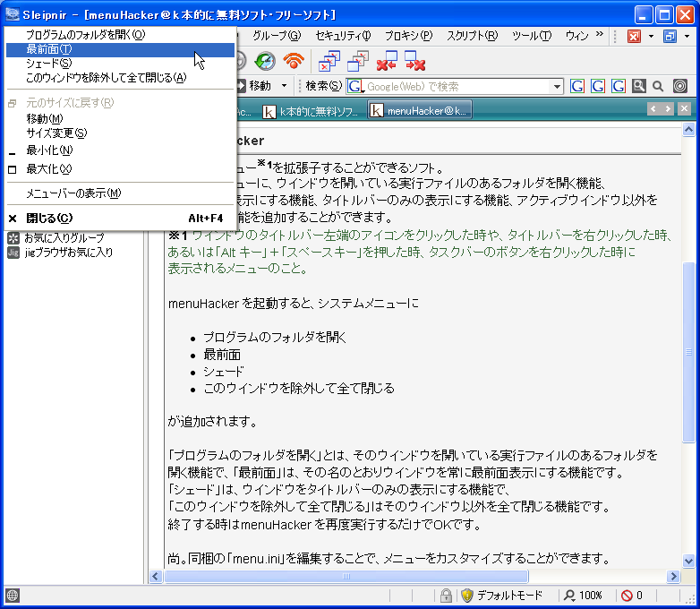This screenshot has width=700, height=609.
Task: Choose 'サイズ変更(S)' in system menu
Action: click(120, 133)
